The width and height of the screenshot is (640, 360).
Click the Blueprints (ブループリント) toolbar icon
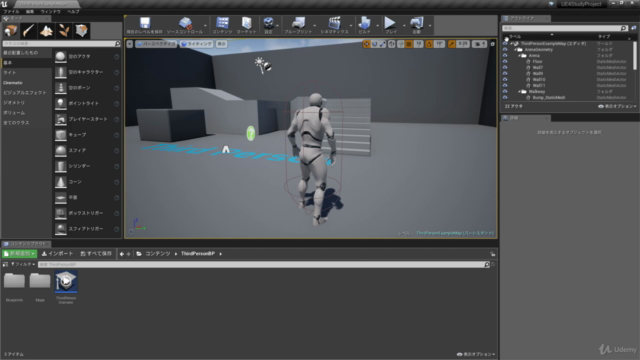pyautogui.click(x=298, y=23)
